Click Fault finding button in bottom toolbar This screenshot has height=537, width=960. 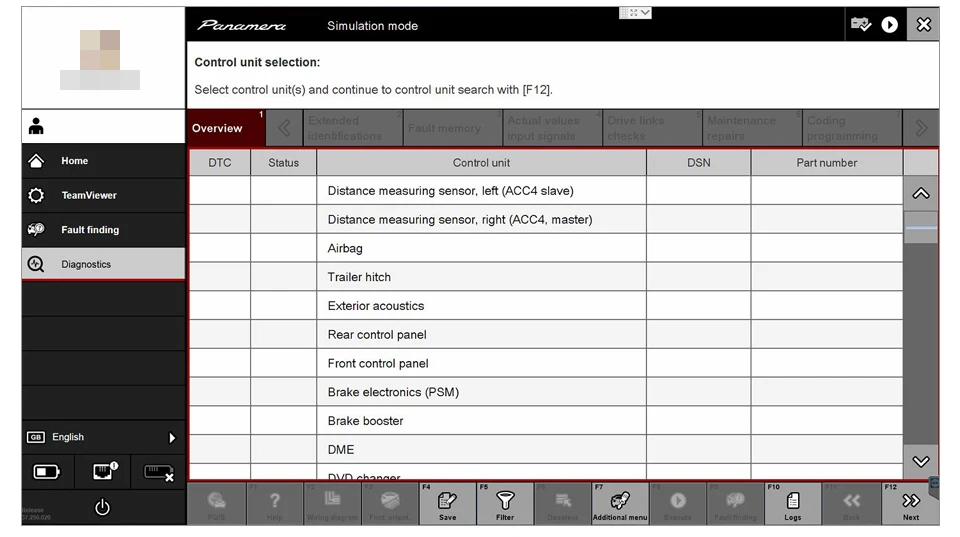point(735,504)
